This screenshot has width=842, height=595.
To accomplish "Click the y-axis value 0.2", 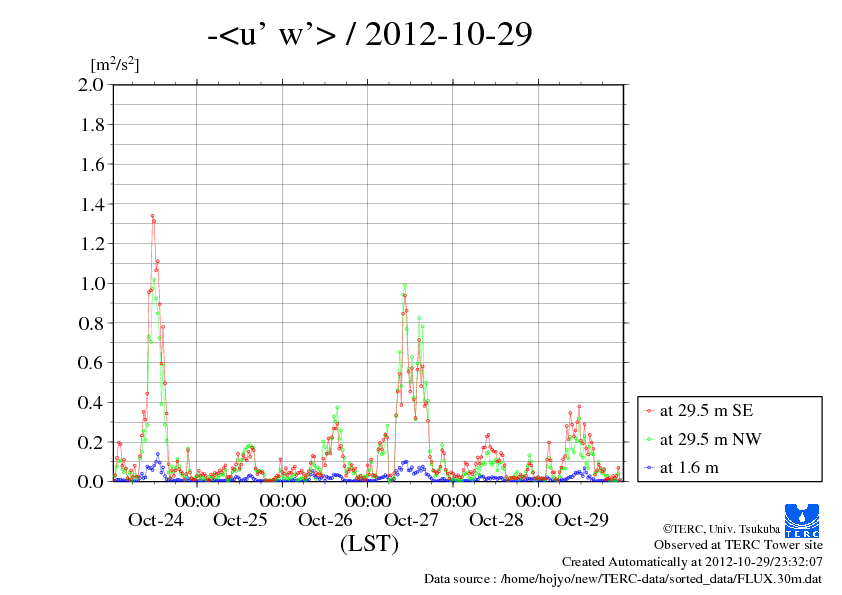I will coord(91,442).
